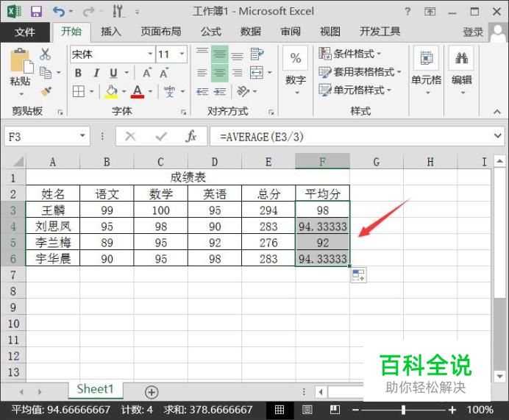Click the zoom slider handle
509x420 pixels.
click(403, 410)
